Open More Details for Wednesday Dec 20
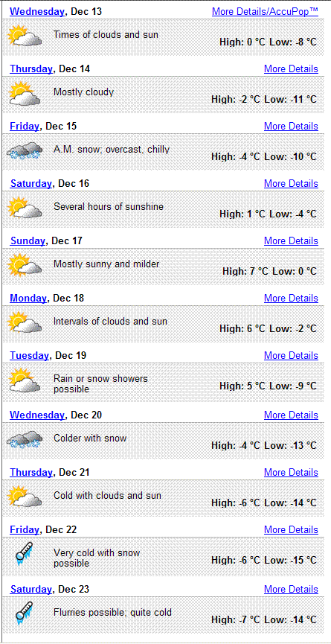The image size is (331, 644). coord(292,415)
